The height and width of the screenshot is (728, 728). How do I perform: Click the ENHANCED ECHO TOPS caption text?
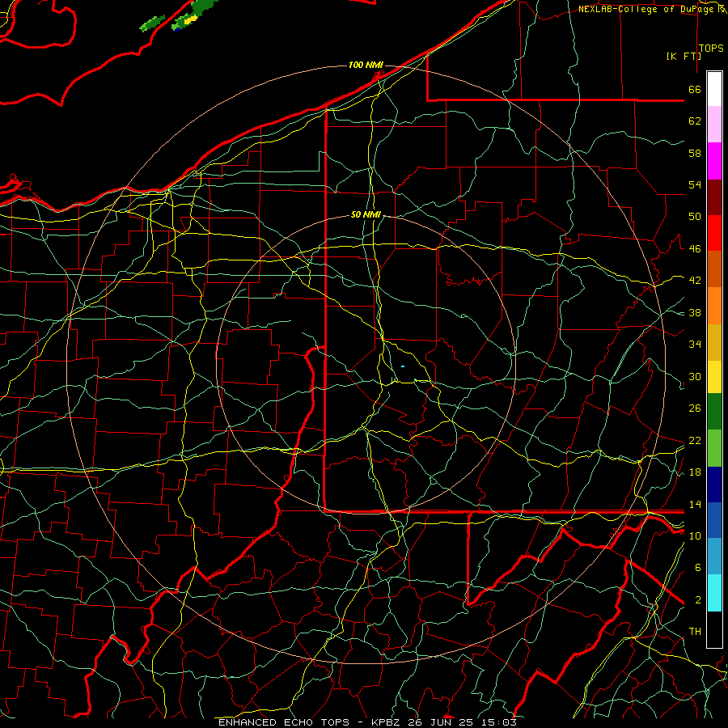point(284,722)
